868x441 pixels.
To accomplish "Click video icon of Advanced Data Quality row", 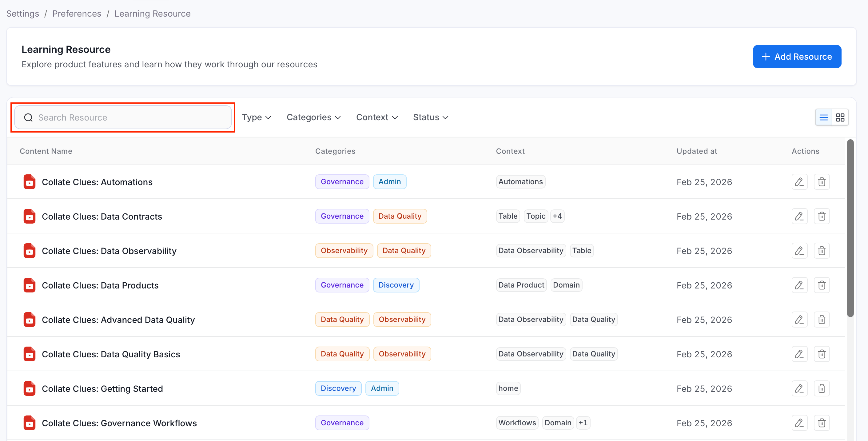I will pos(29,320).
